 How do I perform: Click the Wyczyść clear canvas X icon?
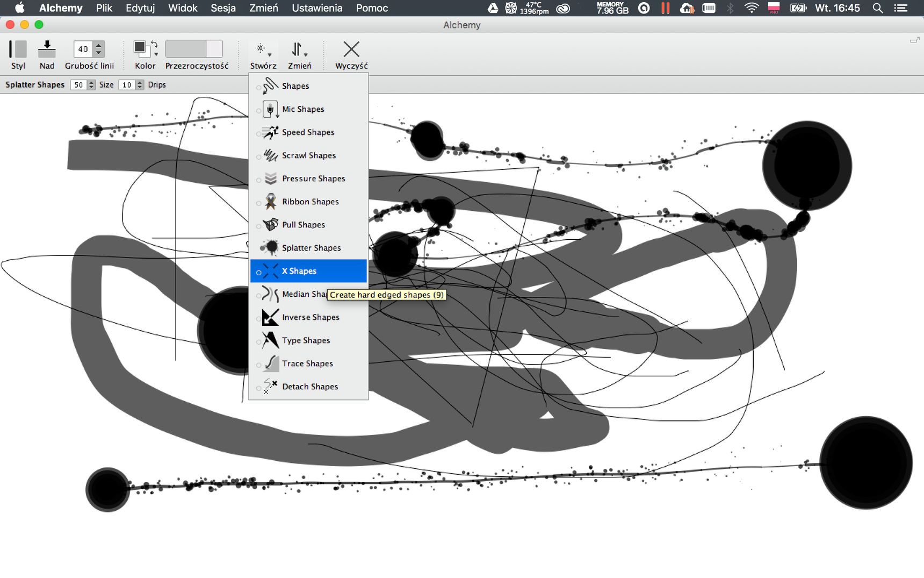click(351, 49)
